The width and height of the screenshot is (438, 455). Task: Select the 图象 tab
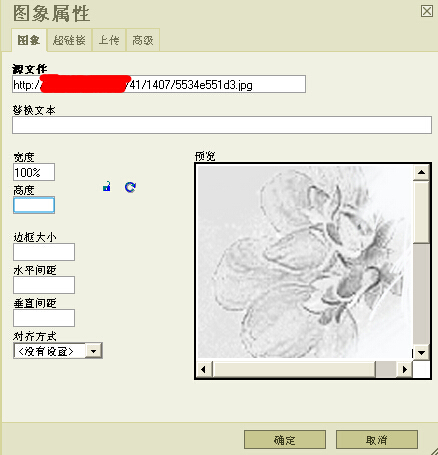click(29, 40)
